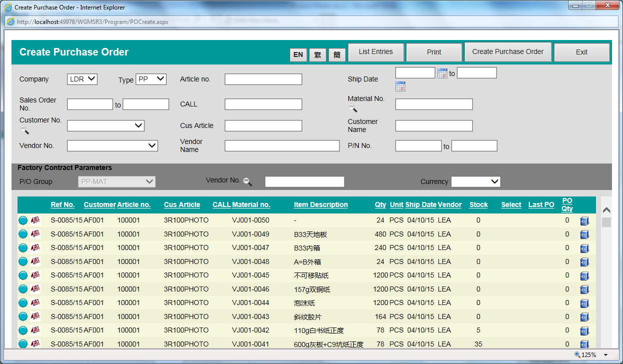Click the blue recycle bin icon in row VJ001-0050
This screenshot has height=364, width=623.
click(x=584, y=221)
